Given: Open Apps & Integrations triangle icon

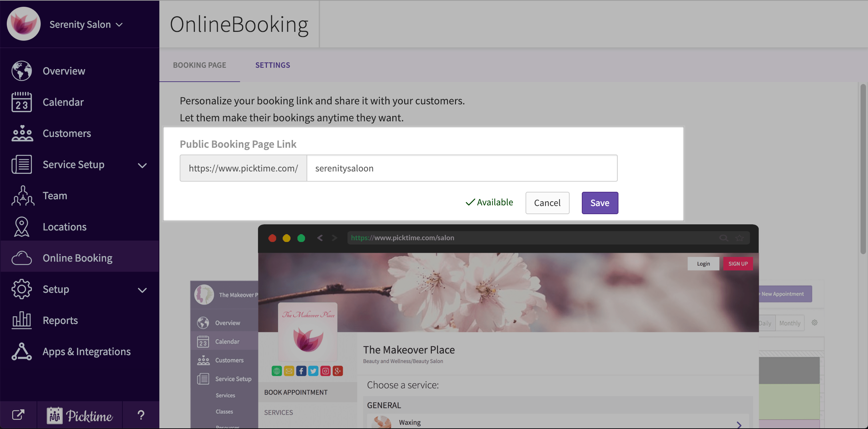Looking at the screenshot, I should pyautogui.click(x=22, y=351).
